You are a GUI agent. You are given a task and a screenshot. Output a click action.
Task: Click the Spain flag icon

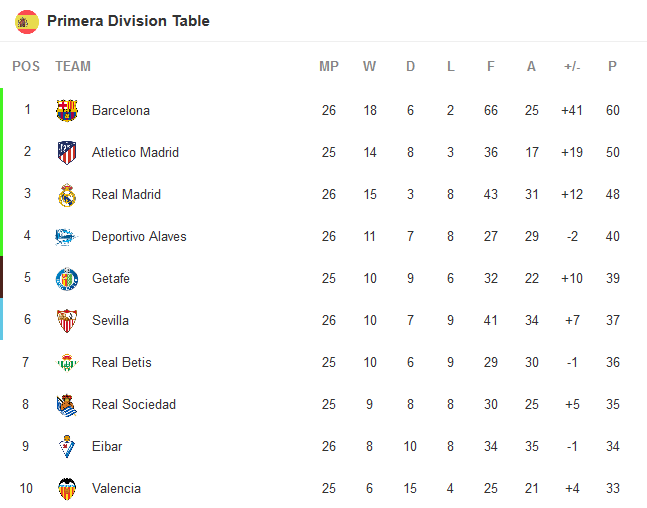[x=27, y=21]
